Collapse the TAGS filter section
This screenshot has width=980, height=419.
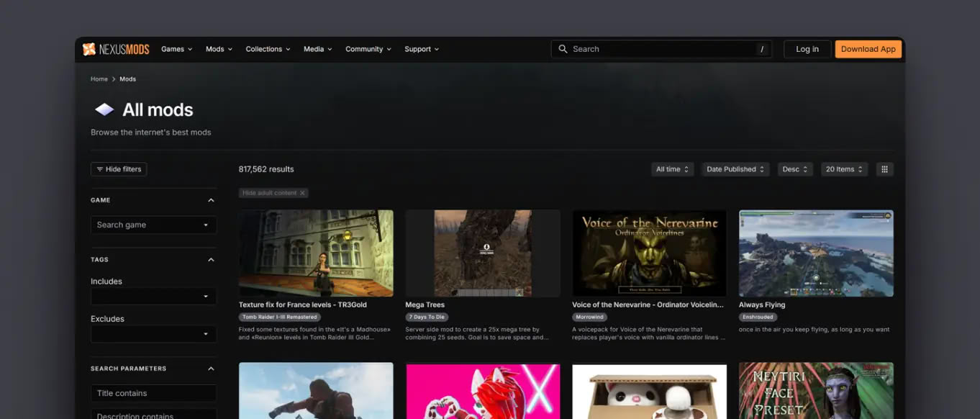tap(211, 259)
